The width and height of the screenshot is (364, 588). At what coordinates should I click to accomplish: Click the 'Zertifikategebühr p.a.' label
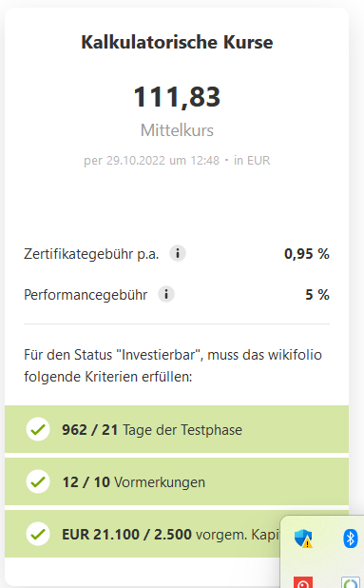click(91, 254)
